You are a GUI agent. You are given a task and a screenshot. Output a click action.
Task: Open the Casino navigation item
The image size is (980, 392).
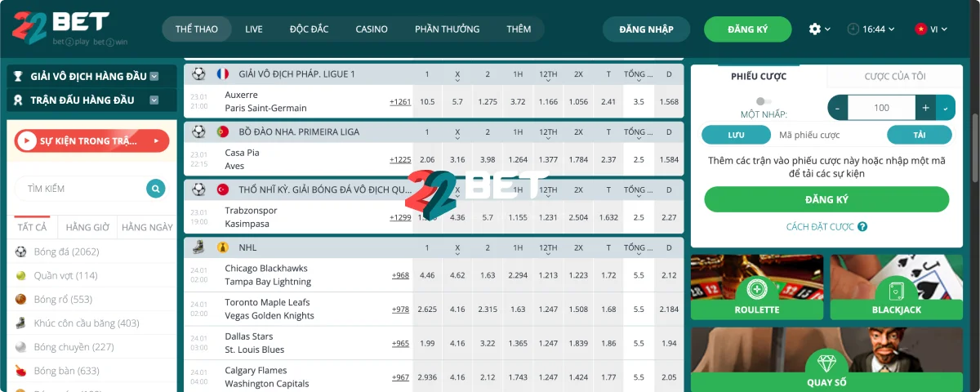coord(372,29)
